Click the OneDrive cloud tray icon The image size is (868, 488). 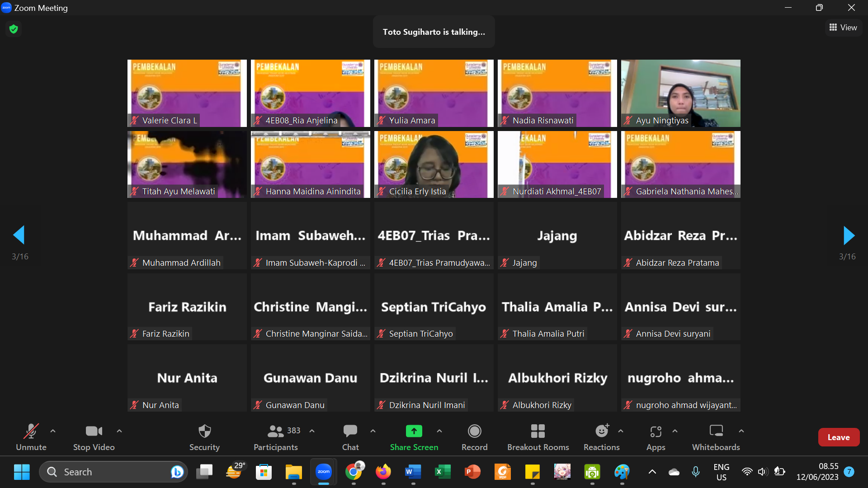pyautogui.click(x=674, y=472)
